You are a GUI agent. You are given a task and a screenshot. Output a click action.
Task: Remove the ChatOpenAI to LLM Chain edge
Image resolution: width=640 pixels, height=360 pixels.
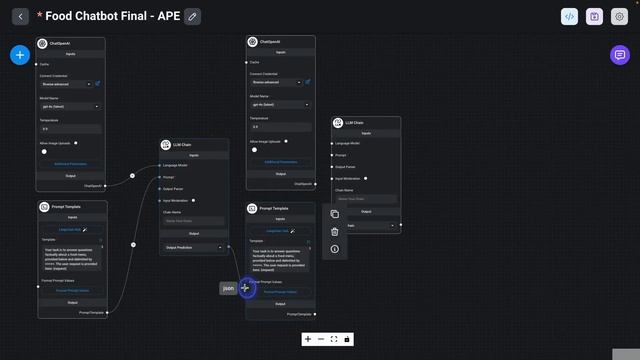132,176
